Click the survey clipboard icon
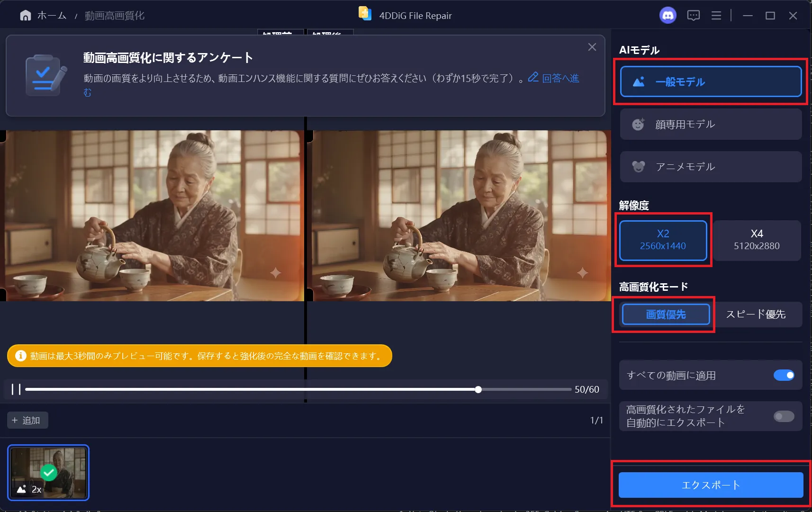 [x=46, y=75]
